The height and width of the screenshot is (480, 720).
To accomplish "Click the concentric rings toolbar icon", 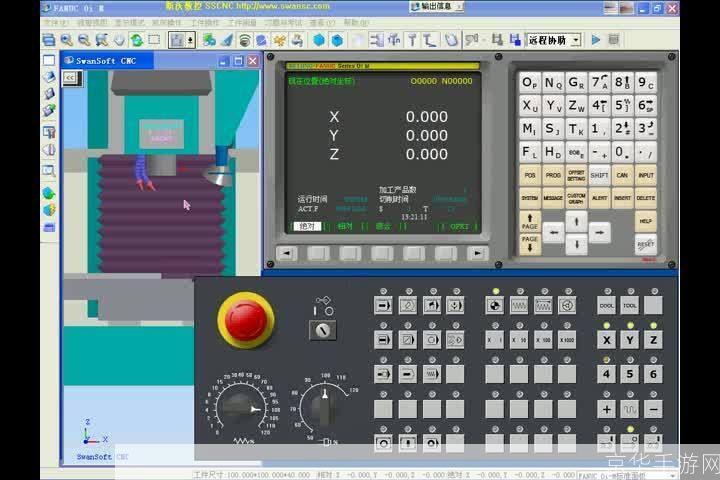I will click(x=244, y=40).
